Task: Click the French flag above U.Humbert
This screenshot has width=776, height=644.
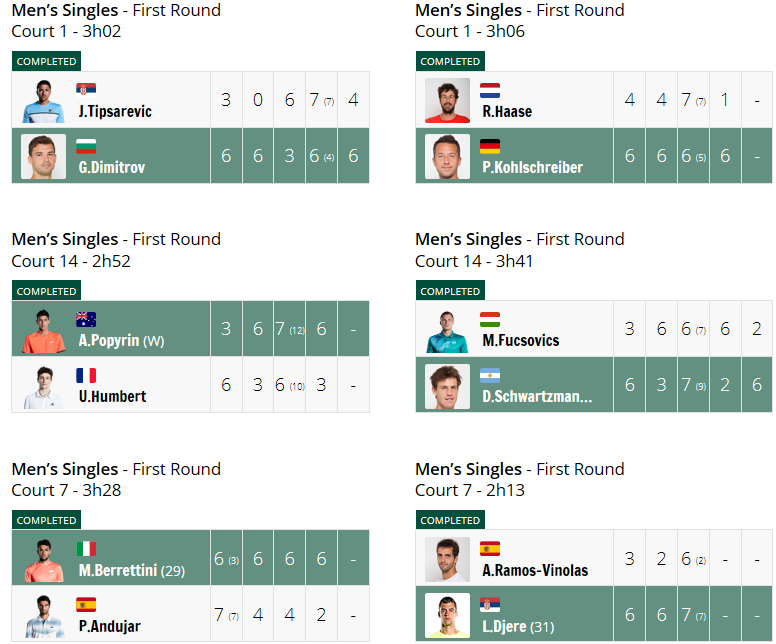Action: click(86, 376)
